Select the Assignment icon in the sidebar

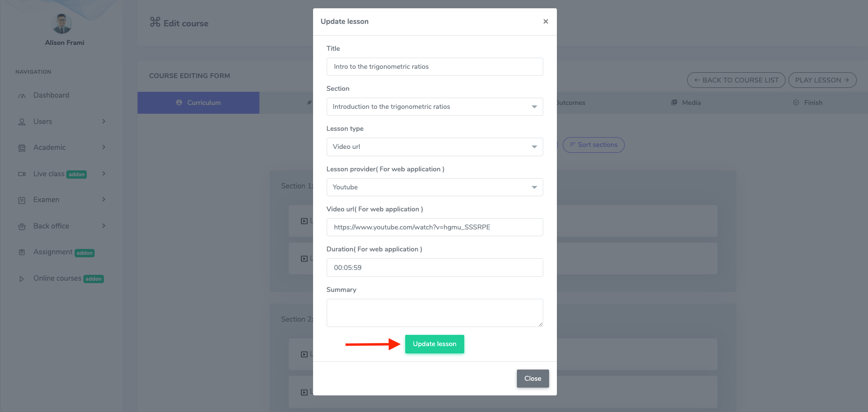point(22,251)
